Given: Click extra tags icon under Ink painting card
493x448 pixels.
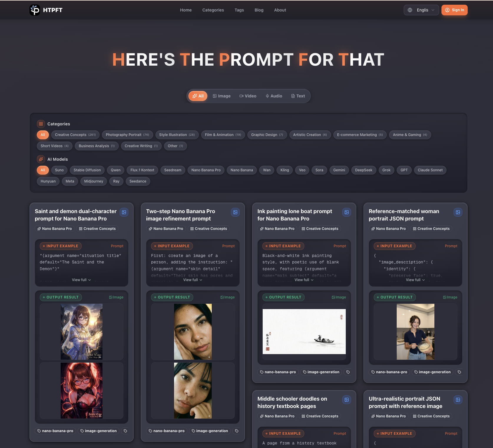Looking at the screenshot, I should click(348, 372).
